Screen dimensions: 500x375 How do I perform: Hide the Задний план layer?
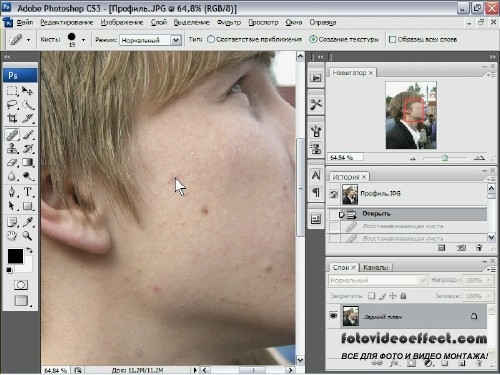333,316
